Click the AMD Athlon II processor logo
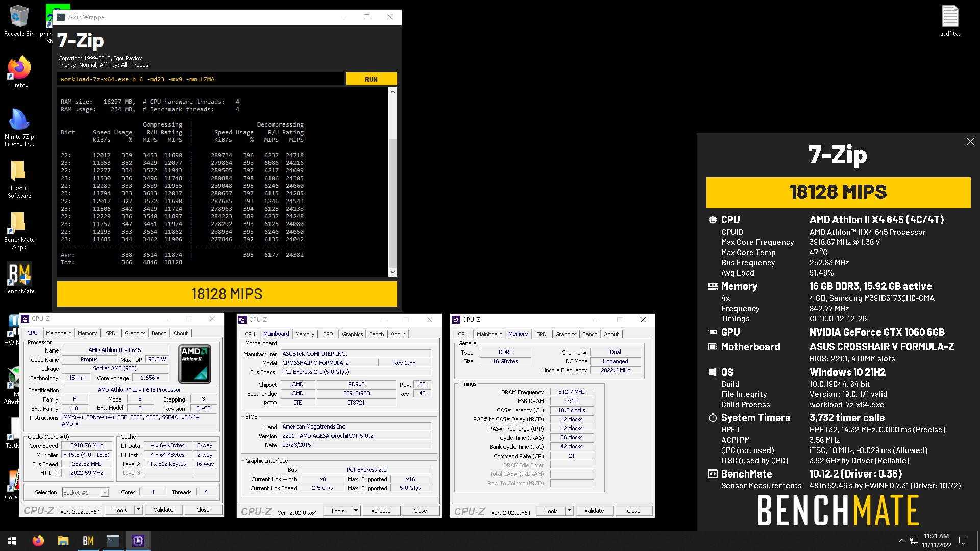The image size is (980, 551). pos(194,364)
